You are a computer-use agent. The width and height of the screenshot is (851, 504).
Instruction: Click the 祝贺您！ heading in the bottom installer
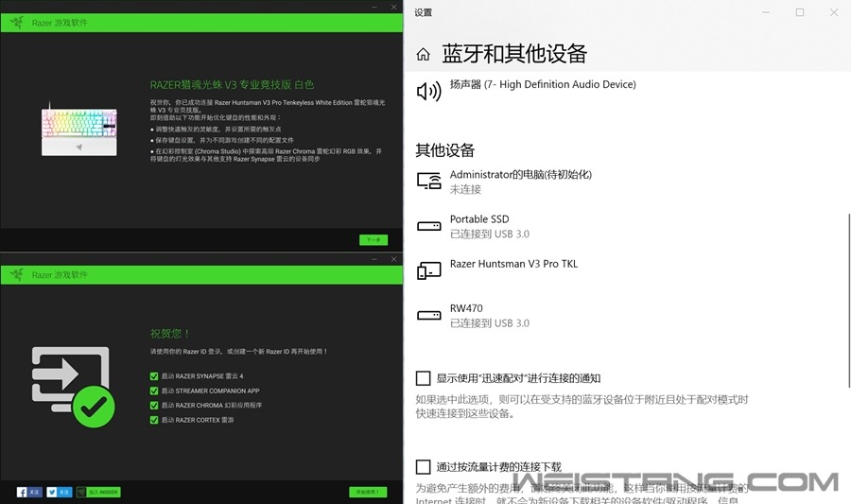point(169,333)
